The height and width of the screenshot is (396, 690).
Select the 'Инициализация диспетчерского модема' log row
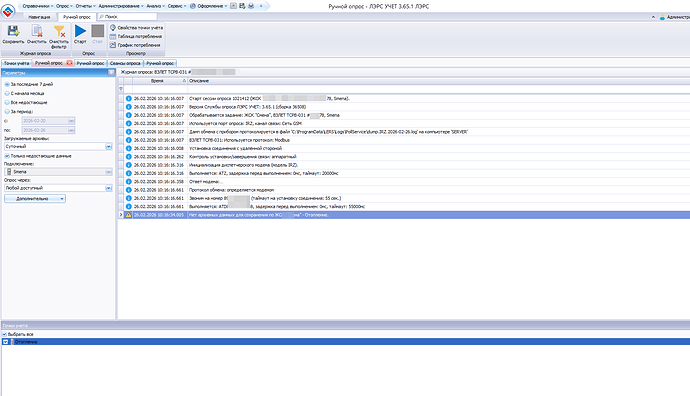pyautogui.click(x=404, y=165)
